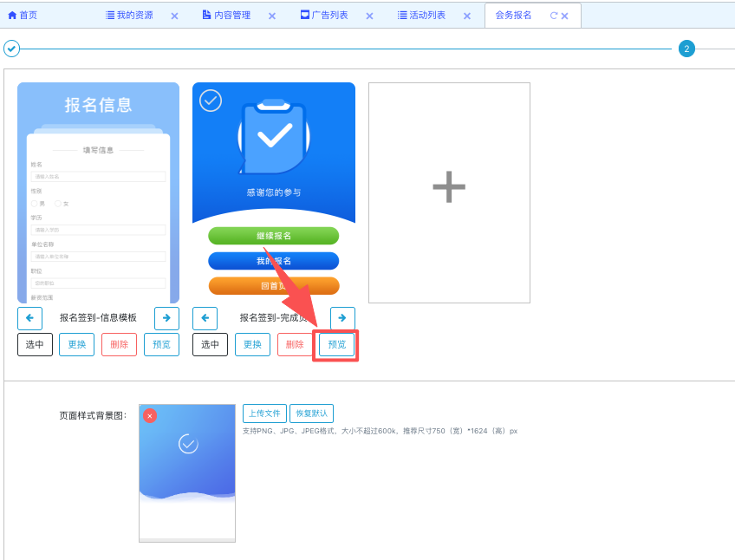The image size is (735, 560).
Task: Select the 报名签到-信息模板 with 选中 button
Action: click(x=36, y=344)
